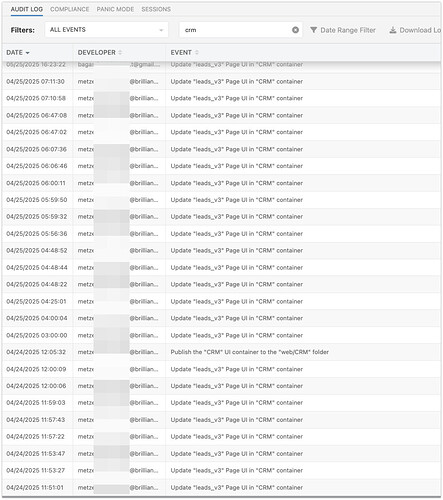Select the 04/25/2025 07:10:58 date cell
The image size is (443, 500).
(36, 98)
